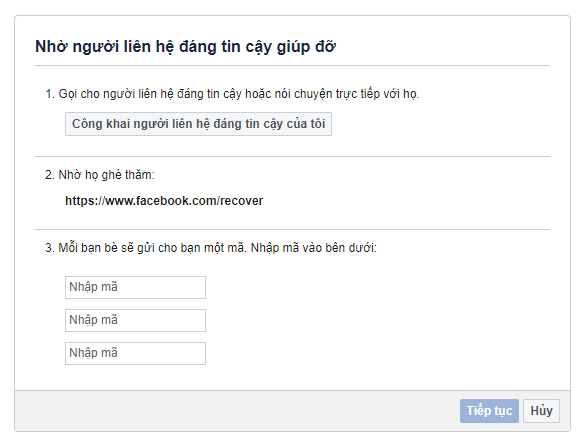Screen dimensions: 579x445
Task: Continue with the 'Tiếp tục' button
Action: pyautogui.click(x=489, y=411)
